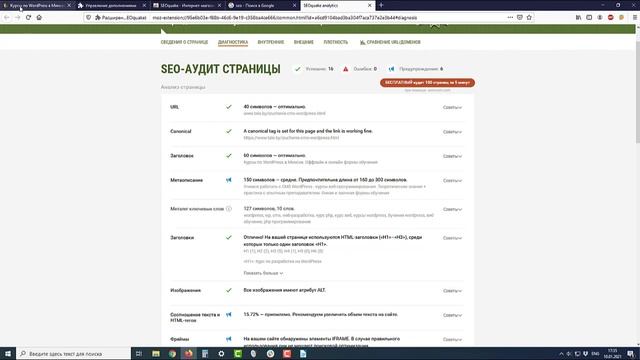Click the ENG language indicator in tray
This screenshot has height=360, width=640.
[596, 353]
